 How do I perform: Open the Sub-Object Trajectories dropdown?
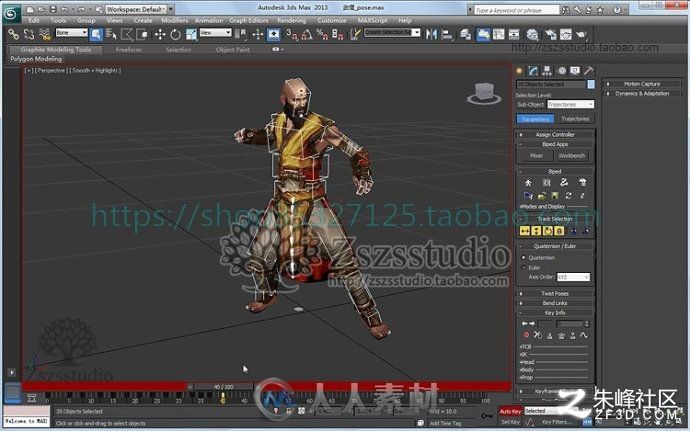point(571,104)
